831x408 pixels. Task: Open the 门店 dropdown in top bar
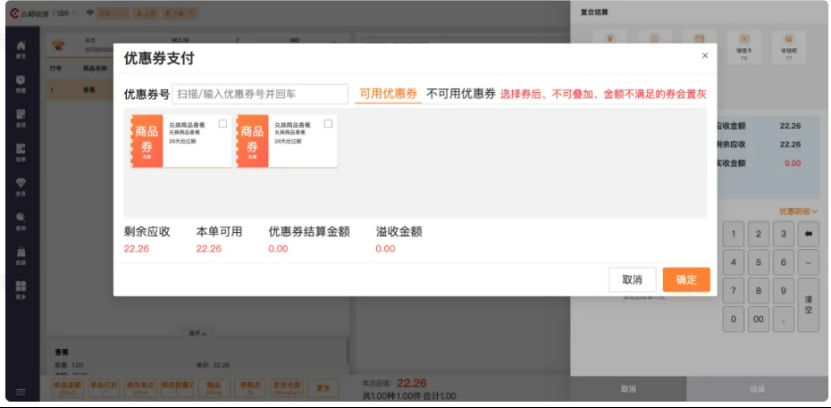pos(68,12)
